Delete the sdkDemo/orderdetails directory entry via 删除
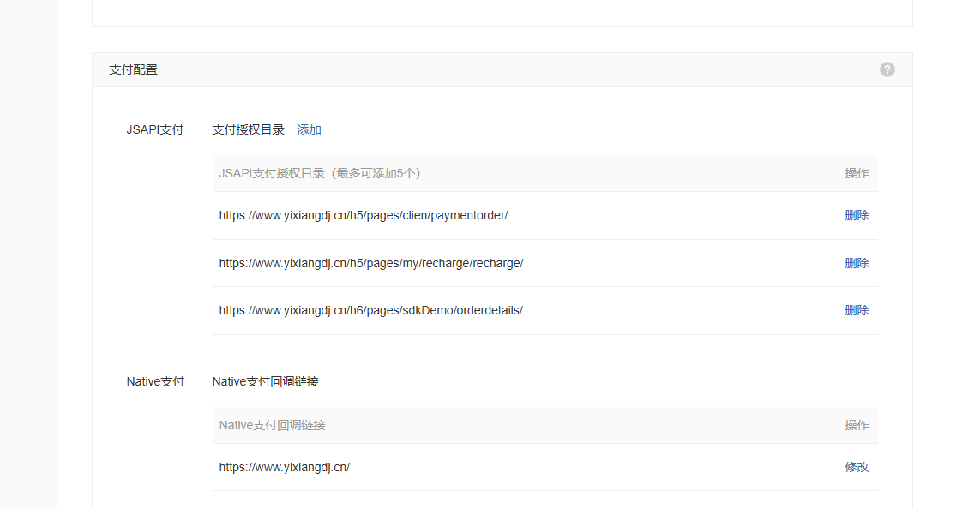The width and height of the screenshot is (980, 509). [x=857, y=310]
